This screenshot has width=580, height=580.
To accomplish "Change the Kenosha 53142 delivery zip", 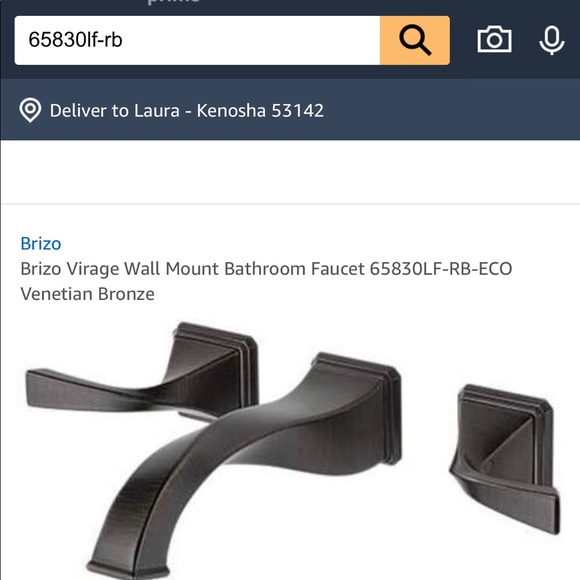I will point(260,111).
